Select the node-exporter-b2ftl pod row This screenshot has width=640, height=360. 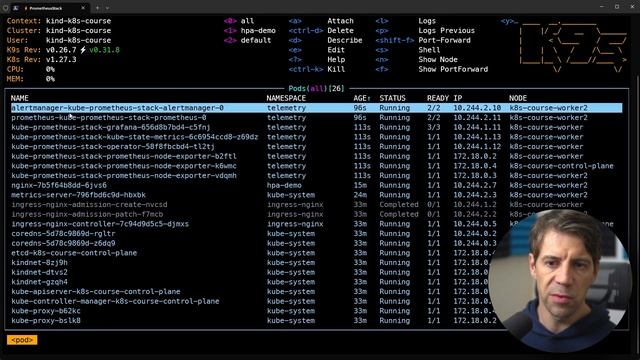tap(316, 156)
